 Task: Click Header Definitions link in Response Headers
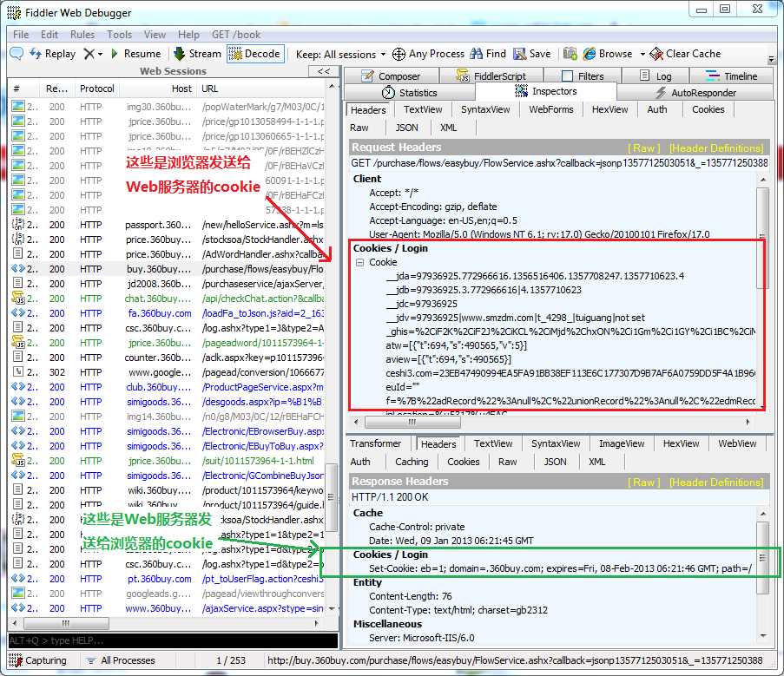click(x=716, y=482)
